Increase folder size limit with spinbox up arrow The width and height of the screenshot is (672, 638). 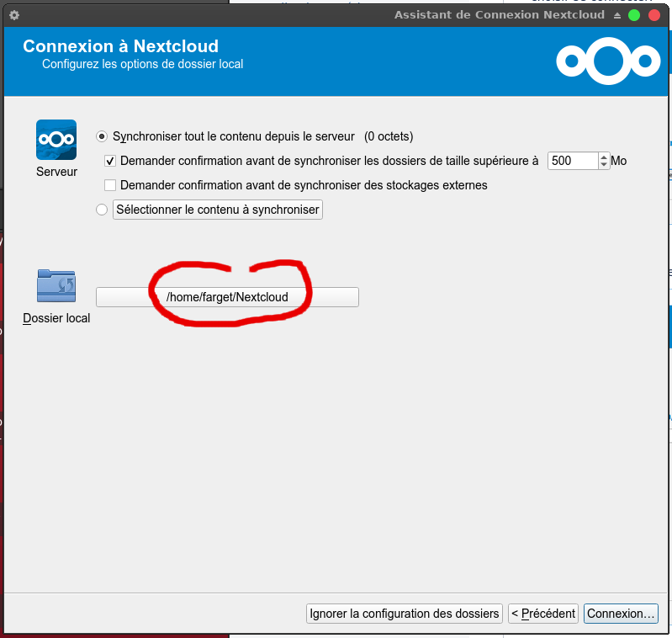click(x=604, y=157)
